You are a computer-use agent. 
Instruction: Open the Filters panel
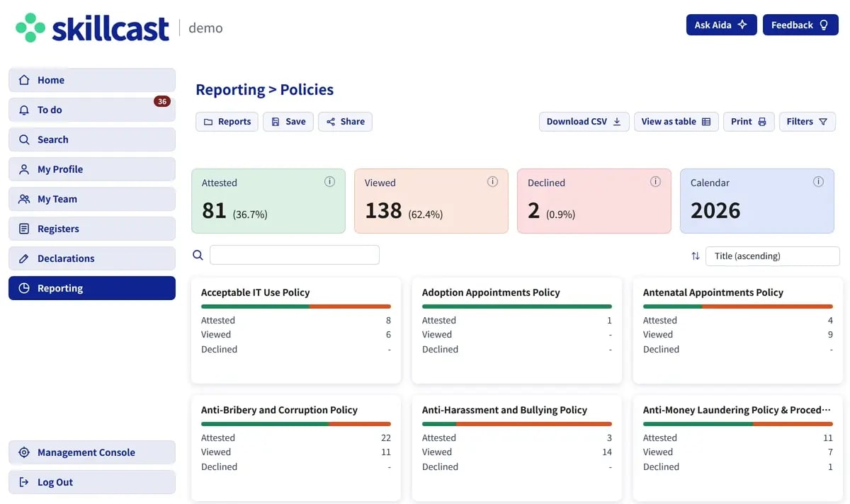pyautogui.click(x=807, y=122)
